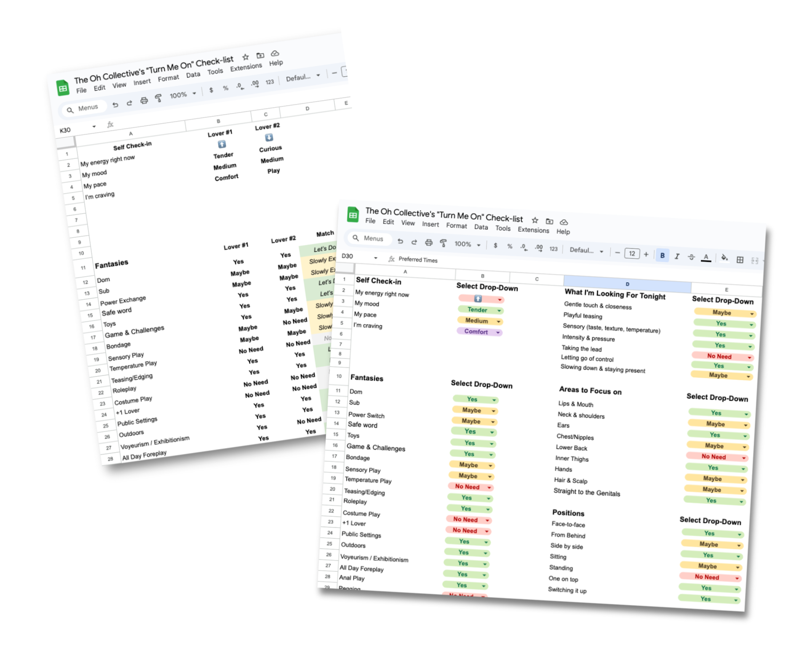Decrease font size with the minus button
Screen dimensions: 800x672
tap(618, 253)
